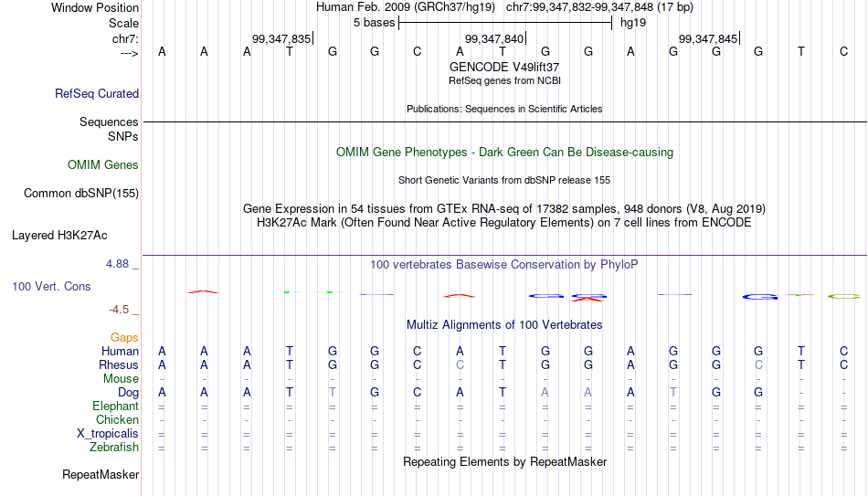Viewport: 868px width, 496px height.
Task: Click Repeating Elements by RepeatMasker title
Action: (x=504, y=461)
